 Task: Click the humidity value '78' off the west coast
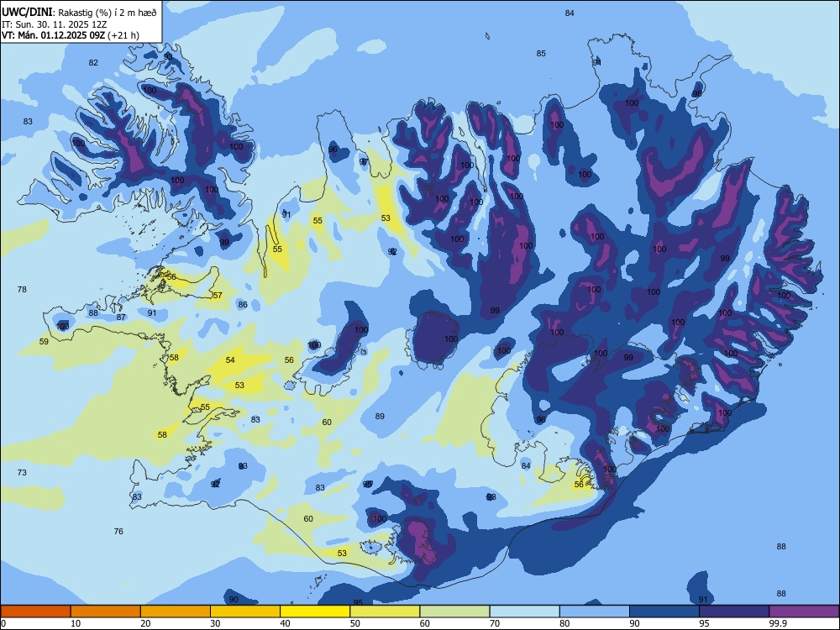coord(22,289)
